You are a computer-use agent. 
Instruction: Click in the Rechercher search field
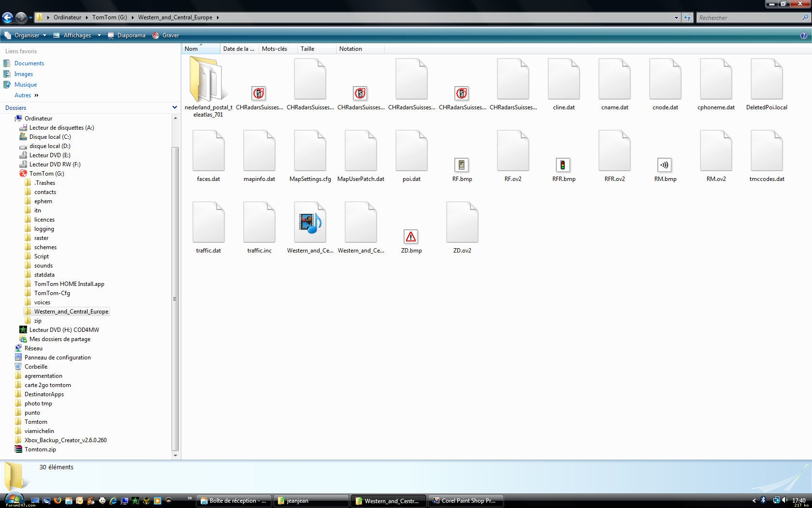pyautogui.click(x=748, y=18)
